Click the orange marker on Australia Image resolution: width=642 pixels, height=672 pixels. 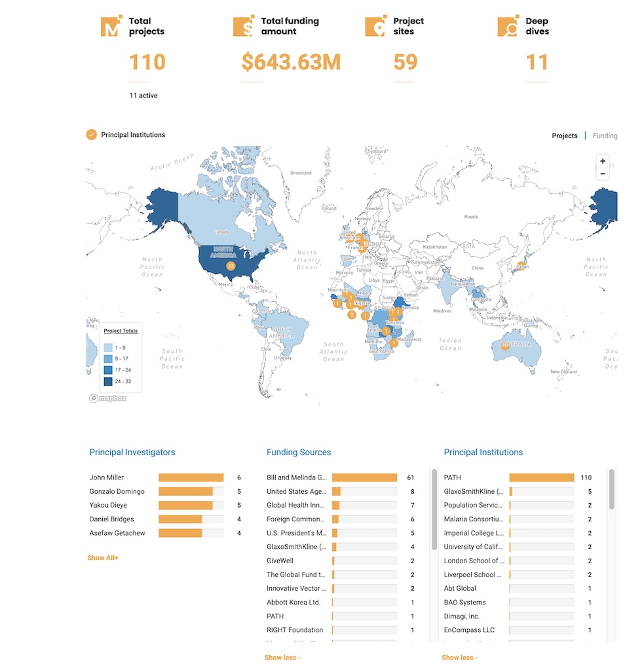505,345
